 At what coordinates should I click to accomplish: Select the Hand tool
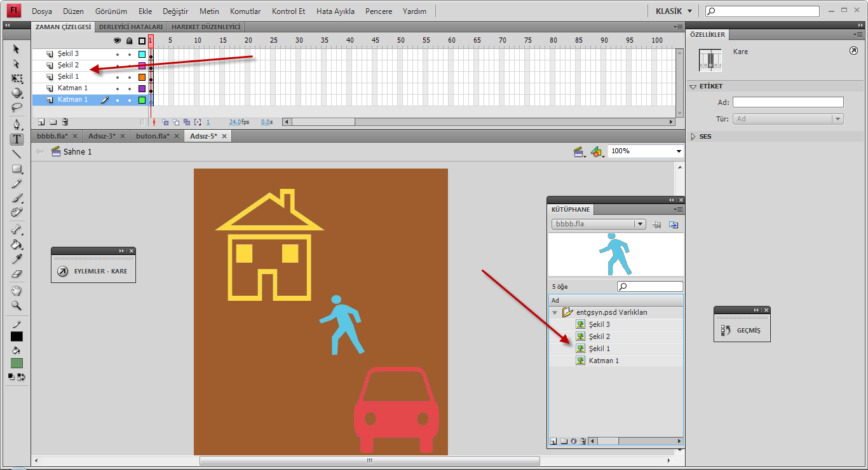point(17,291)
